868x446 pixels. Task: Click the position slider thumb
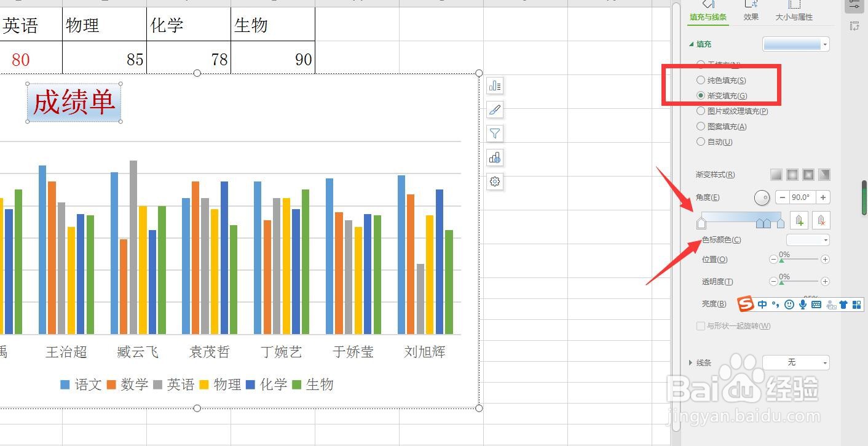tap(781, 261)
